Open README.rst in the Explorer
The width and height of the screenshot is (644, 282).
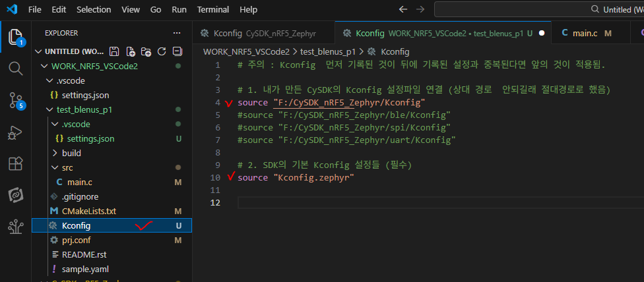[x=84, y=254]
